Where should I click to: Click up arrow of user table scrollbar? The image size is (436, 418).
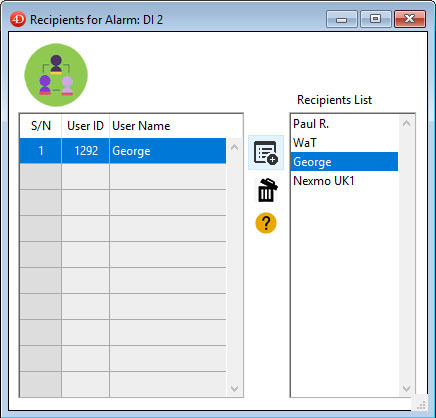[234, 147]
